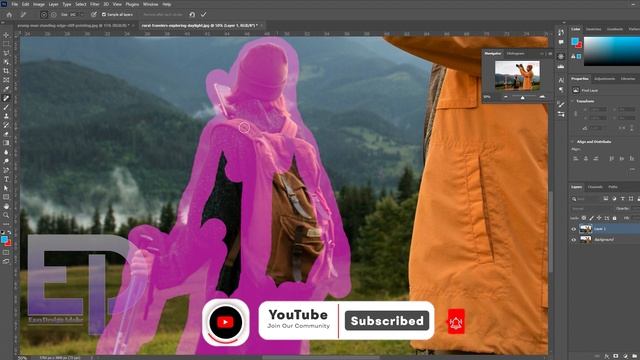
Task: Click the fx layer style icon
Action: pyautogui.click(x=607, y=356)
